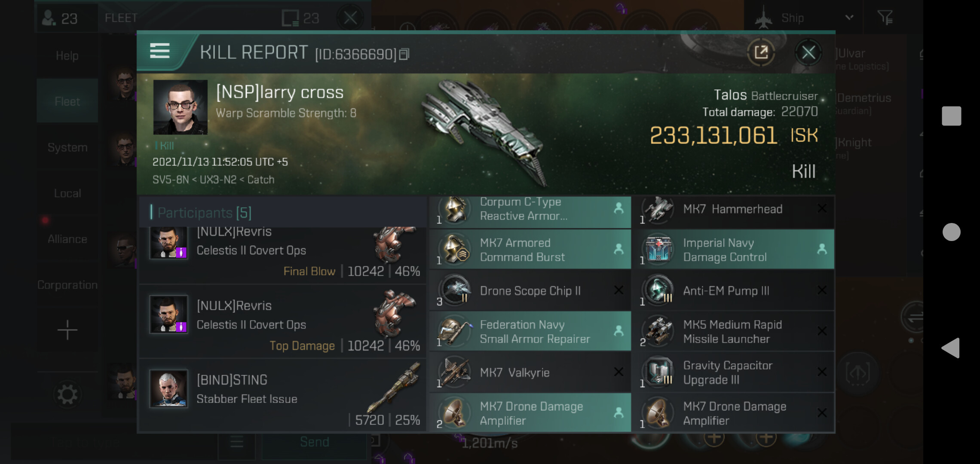Tap the Android back navigation button
This screenshot has height=464, width=980.
(x=951, y=348)
